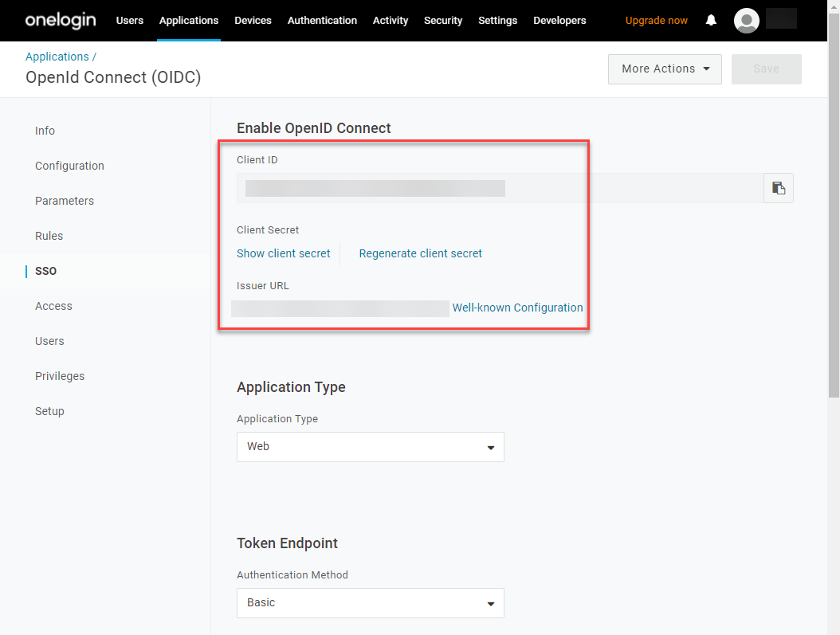
Task: Open the Users top menu
Action: point(130,21)
